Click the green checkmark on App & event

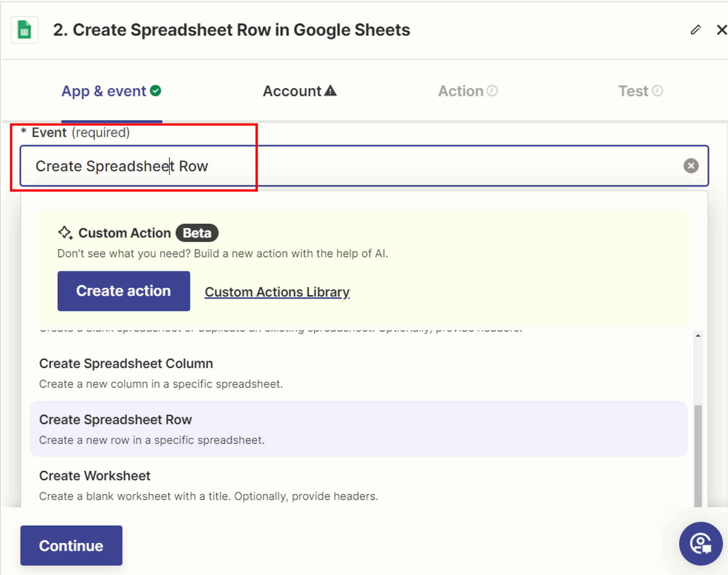tap(155, 91)
